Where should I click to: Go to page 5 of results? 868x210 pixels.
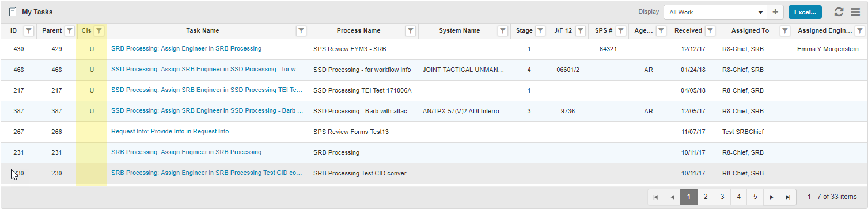click(755, 197)
